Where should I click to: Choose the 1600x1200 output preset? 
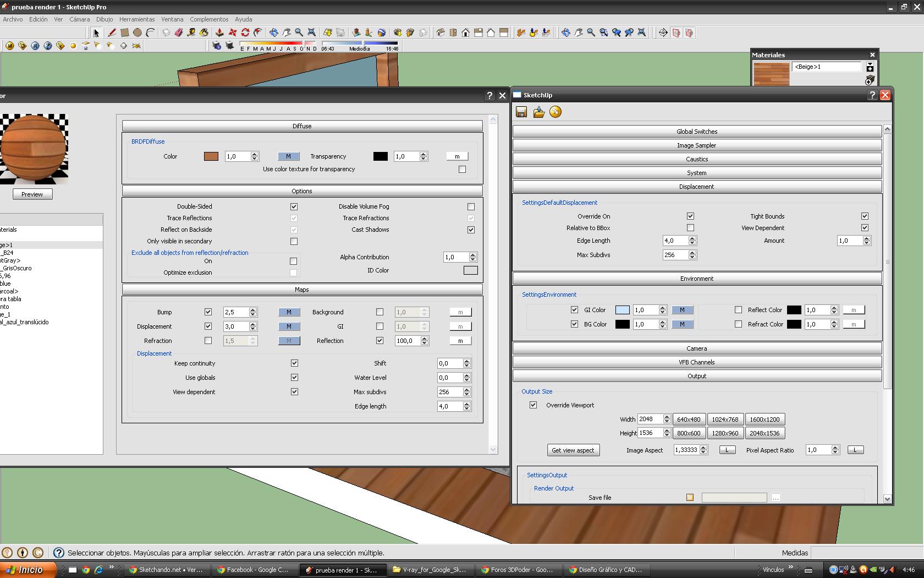(x=765, y=419)
